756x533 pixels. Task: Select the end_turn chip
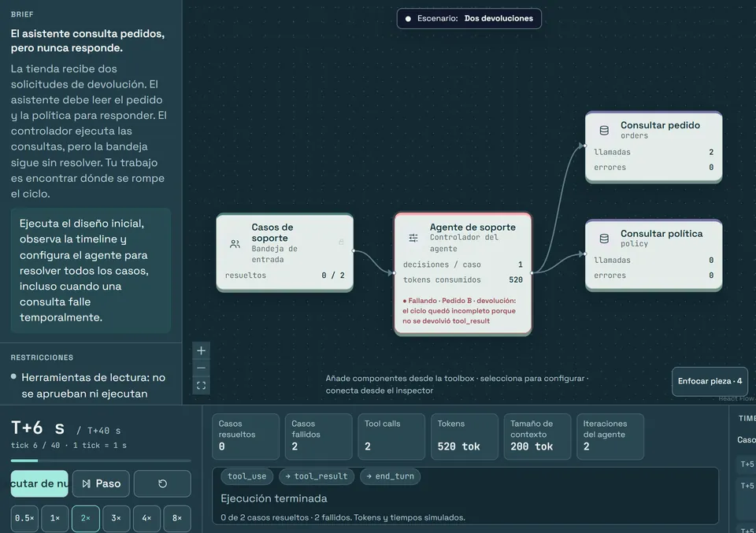coord(390,476)
